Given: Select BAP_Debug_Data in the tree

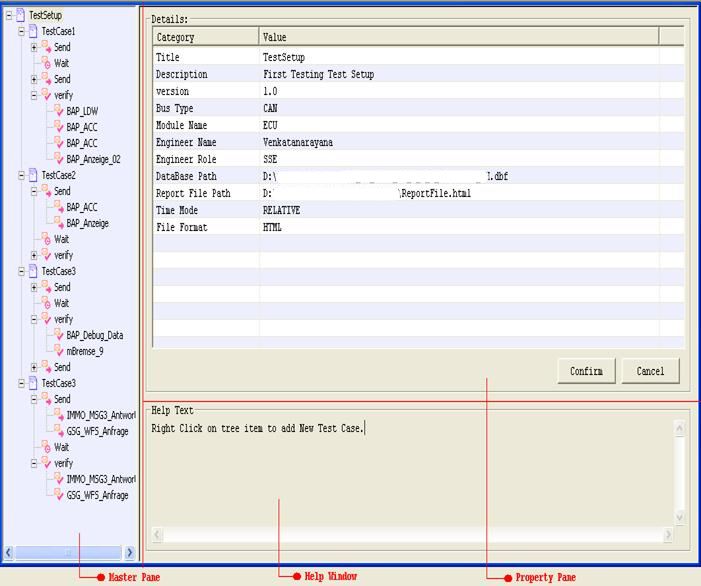Looking at the screenshot, I should click(x=95, y=335).
